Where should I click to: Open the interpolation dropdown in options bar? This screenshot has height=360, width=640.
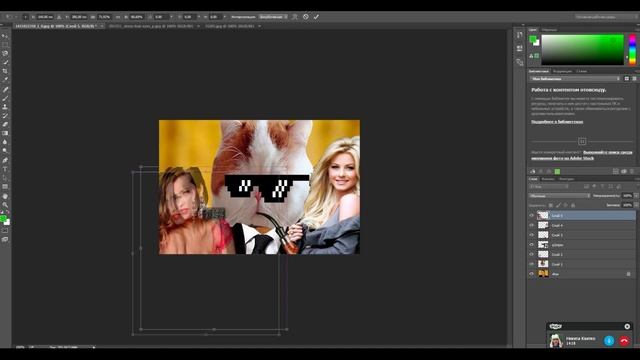[x=273, y=17]
